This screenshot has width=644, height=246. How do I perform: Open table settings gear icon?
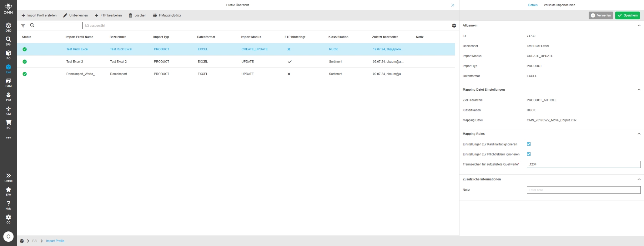click(454, 26)
